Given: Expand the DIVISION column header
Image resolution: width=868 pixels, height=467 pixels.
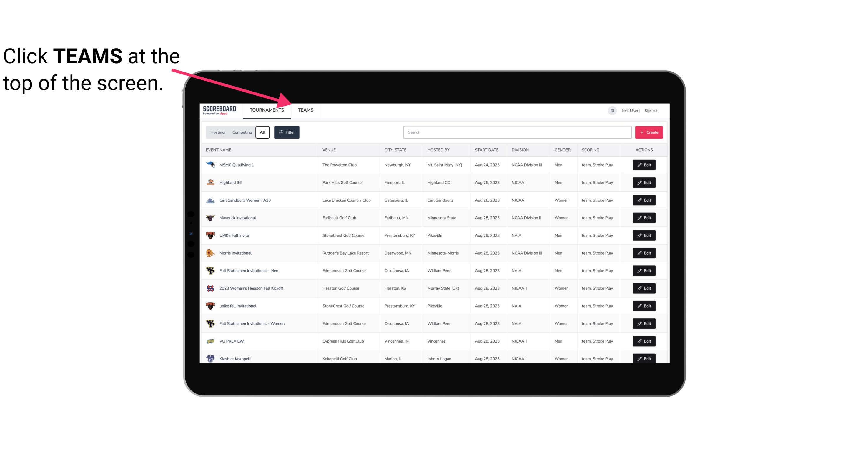Looking at the screenshot, I should pos(520,150).
